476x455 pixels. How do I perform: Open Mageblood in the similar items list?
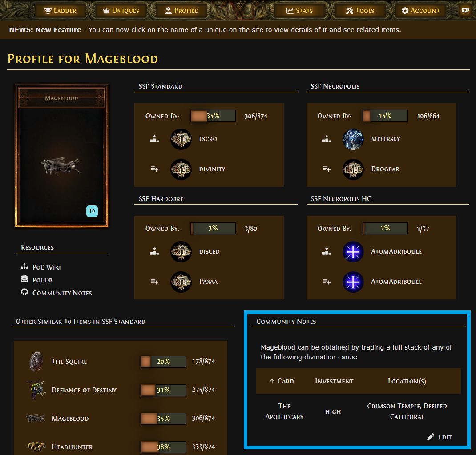(70, 419)
